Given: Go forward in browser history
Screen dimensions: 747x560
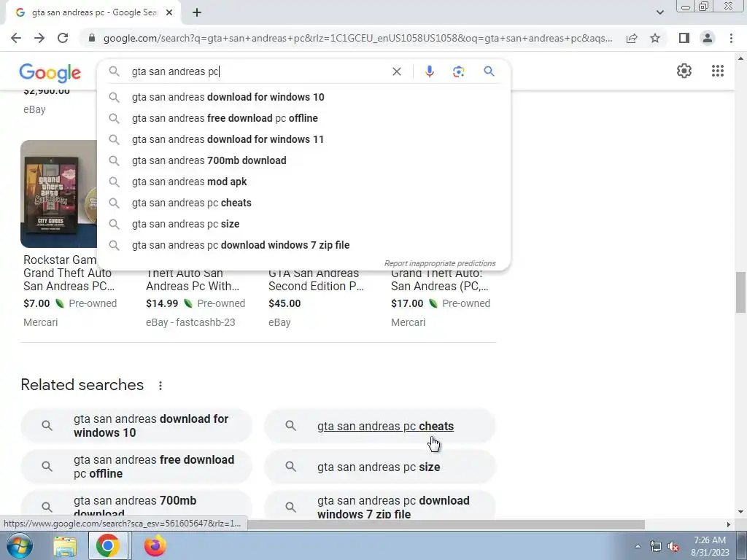Looking at the screenshot, I should [39, 38].
